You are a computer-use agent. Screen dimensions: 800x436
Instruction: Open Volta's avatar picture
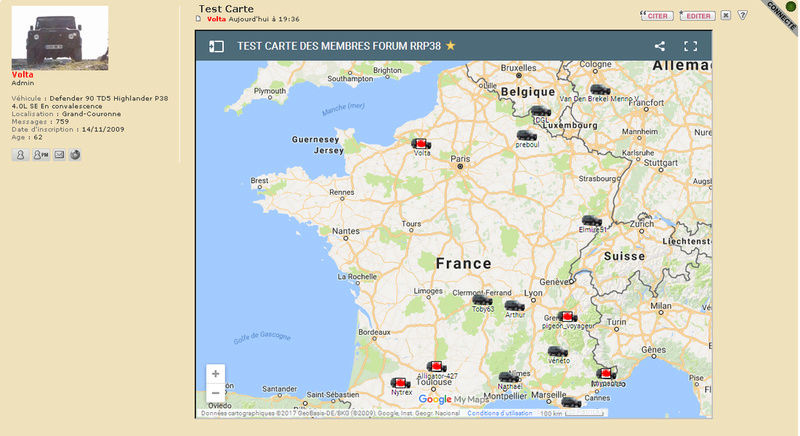coord(60,38)
